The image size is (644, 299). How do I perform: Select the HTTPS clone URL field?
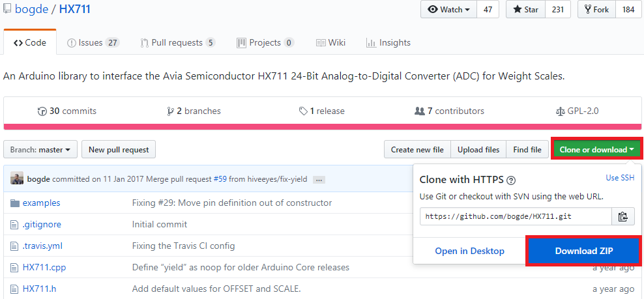(516, 216)
